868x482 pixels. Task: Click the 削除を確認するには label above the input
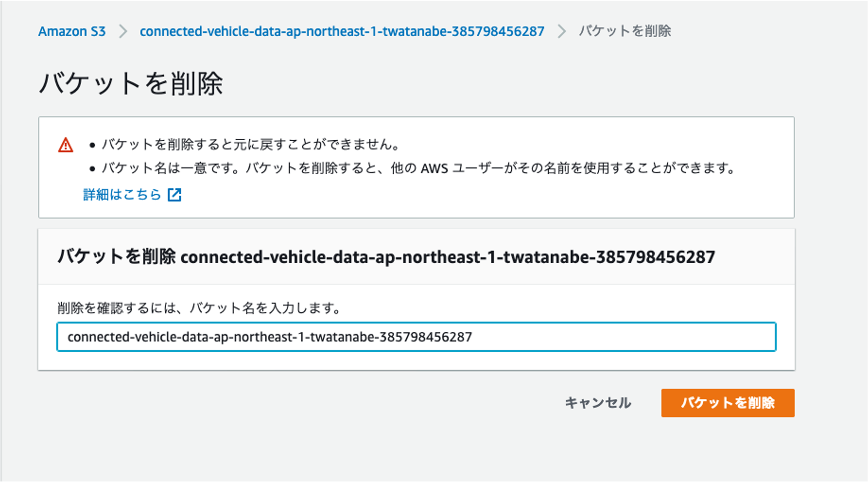pos(199,308)
